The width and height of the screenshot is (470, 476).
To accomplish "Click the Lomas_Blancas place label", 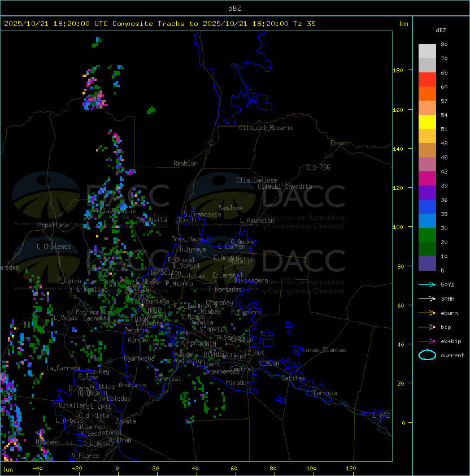I will [324, 350].
